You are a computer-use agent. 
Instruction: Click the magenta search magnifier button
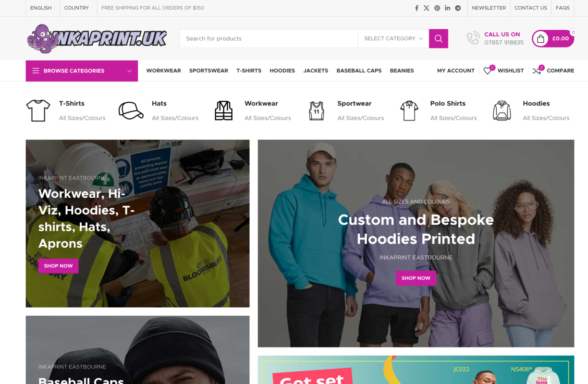[439, 38]
